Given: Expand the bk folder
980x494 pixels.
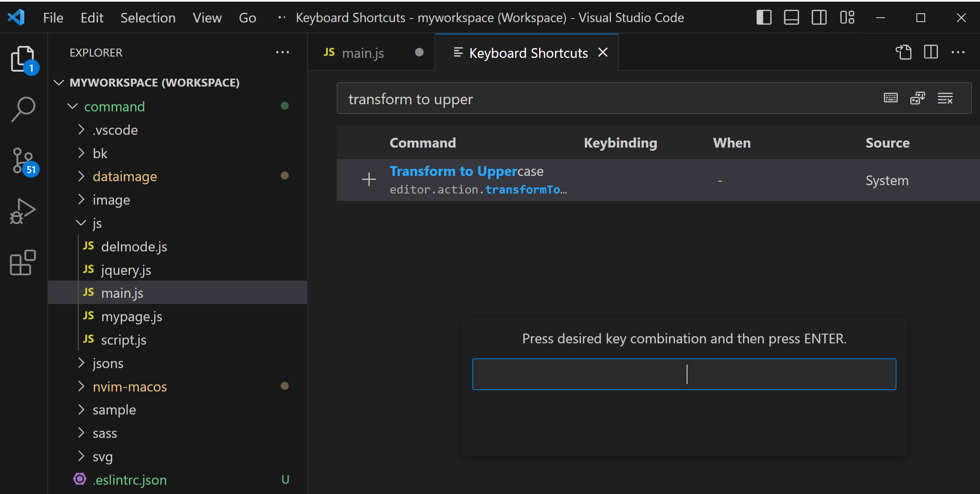Looking at the screenshot, I should click(x=81, y=153).
